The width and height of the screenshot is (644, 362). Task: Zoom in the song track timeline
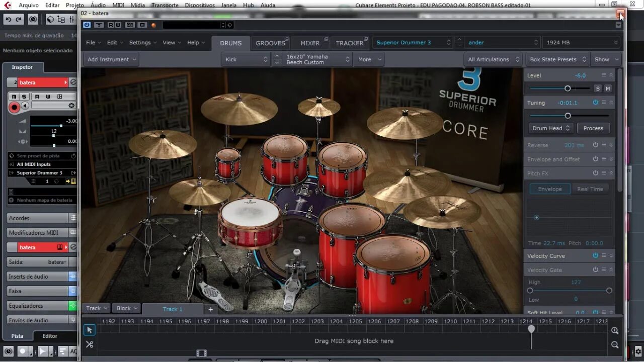pyautogui.click(x=615, y=330)
